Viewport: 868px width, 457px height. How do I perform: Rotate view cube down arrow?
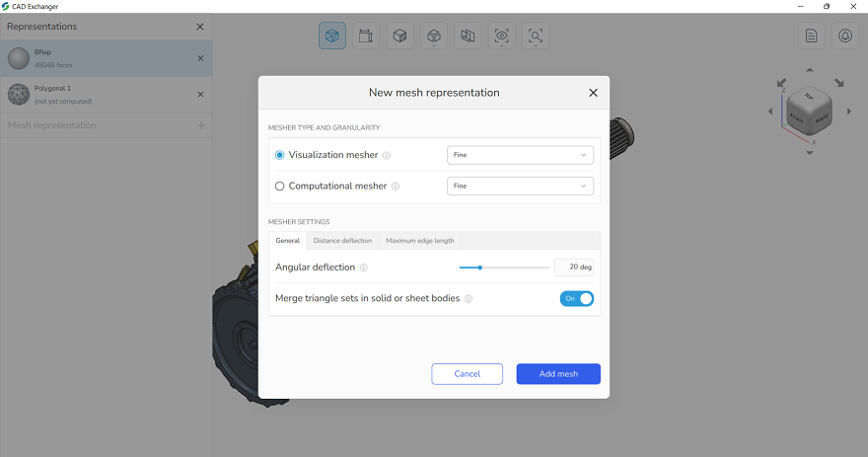810,153
